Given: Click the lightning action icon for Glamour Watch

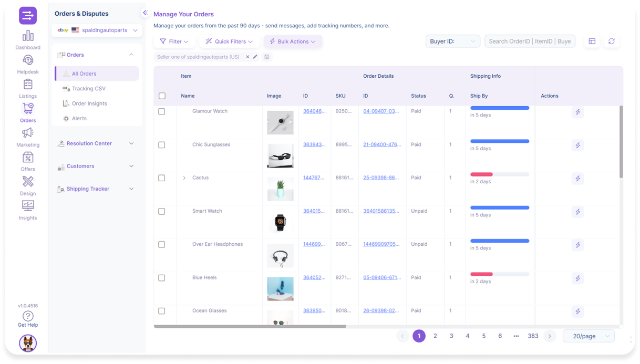Looking at the screenshot, I should [x=577, y=112].
